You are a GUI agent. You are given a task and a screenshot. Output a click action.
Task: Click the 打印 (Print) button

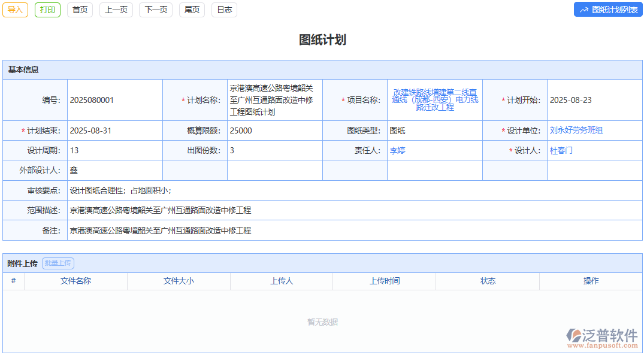point(47,10)
